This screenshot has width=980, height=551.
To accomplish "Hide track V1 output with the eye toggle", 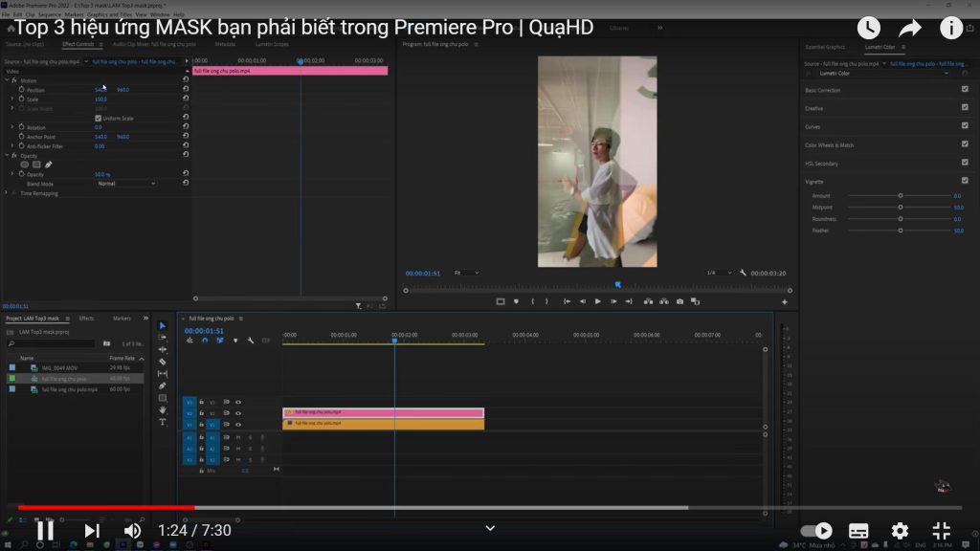I will click(238, 424).
